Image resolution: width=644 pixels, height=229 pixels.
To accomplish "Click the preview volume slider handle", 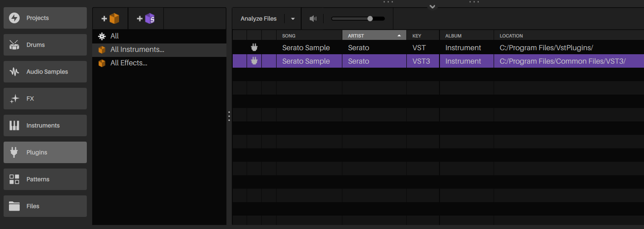I will pyautogui.click(x=370, y=18).
